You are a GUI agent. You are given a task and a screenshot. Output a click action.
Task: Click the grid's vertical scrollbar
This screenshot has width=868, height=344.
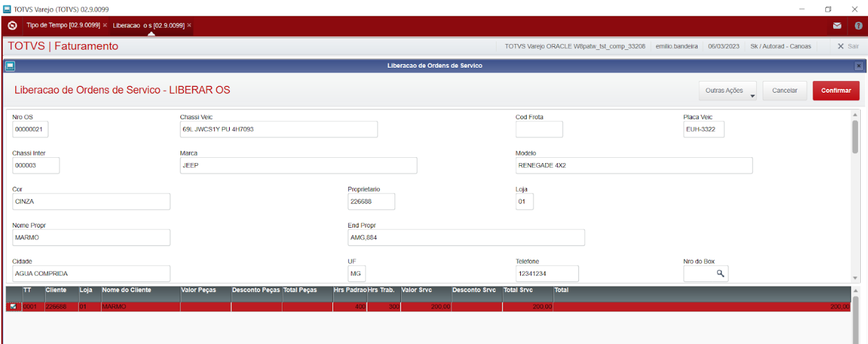[x=856, y=320]
